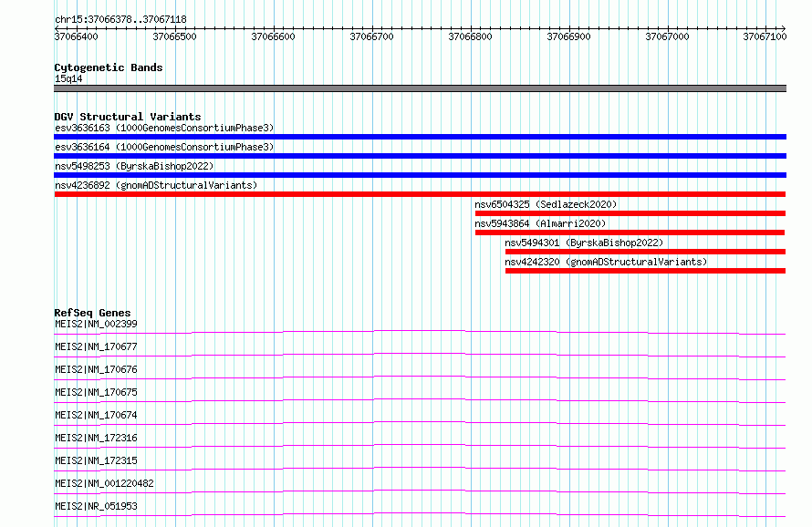Screen dimensions: 812x527
Task: Click the MEIS2|NM_170676 transcript label
Action: coord(97,369)
